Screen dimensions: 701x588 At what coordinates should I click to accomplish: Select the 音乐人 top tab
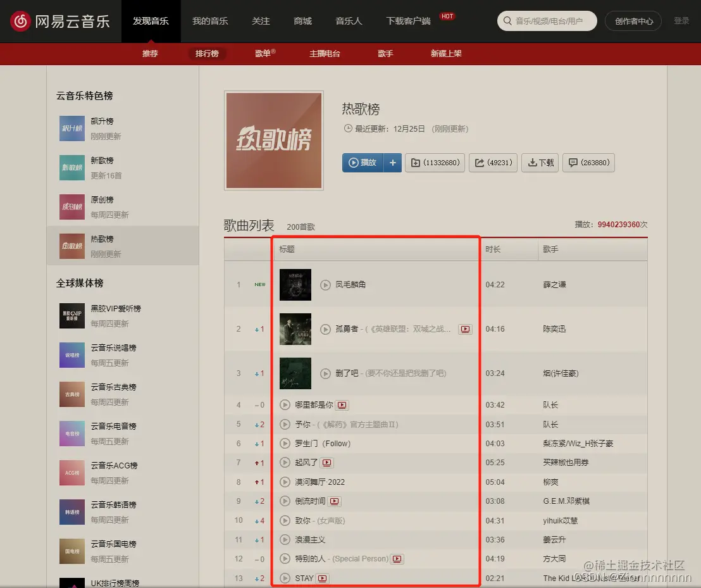tap(349, 21)
